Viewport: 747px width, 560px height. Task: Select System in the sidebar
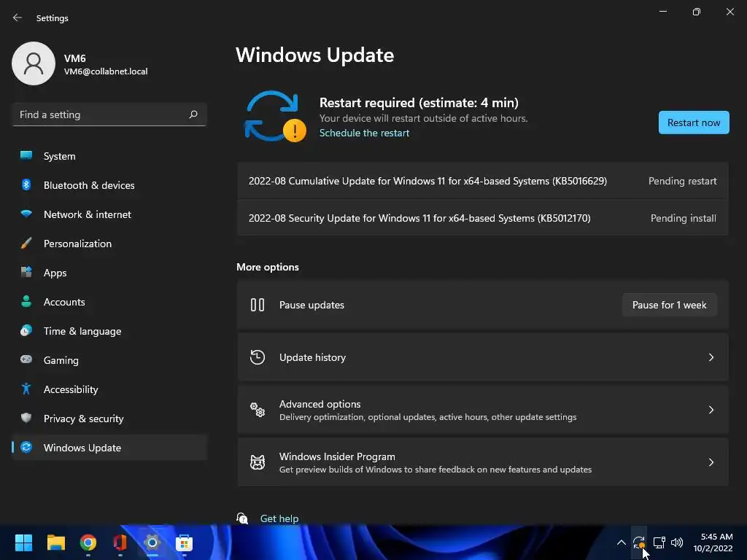coord(109,156)
